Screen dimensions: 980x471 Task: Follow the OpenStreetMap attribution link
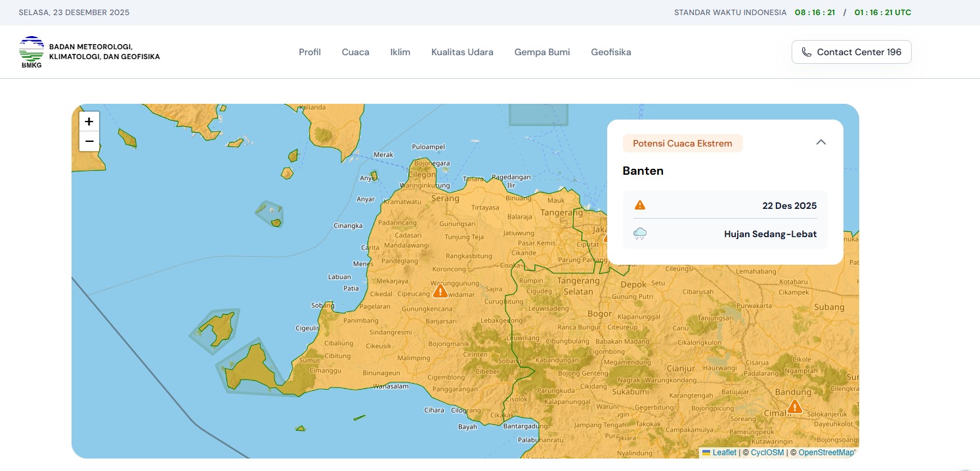click(x=826, y=453)
